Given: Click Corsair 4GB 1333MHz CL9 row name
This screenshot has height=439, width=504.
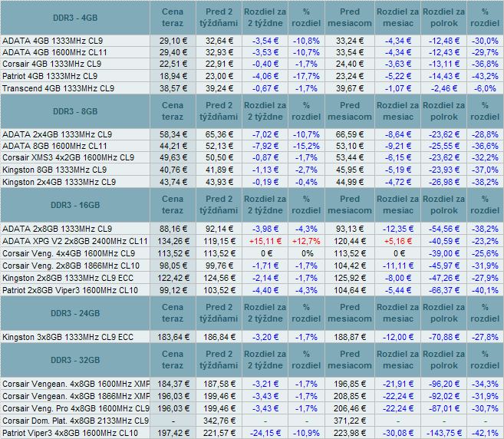Looking at the screenshot, I should click(51, 64).
